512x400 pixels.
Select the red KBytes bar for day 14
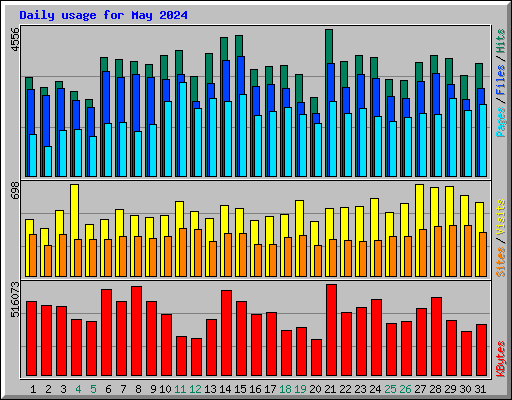[x=226, y=333]
